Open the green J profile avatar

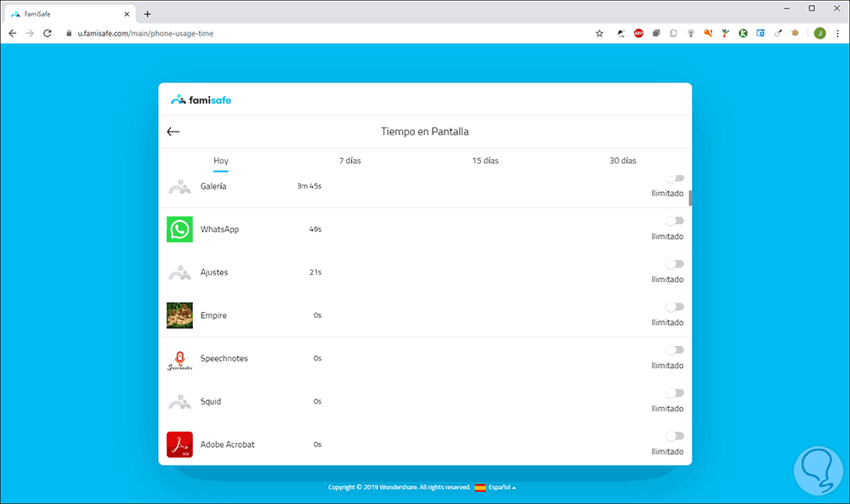(x=819, y=33)
